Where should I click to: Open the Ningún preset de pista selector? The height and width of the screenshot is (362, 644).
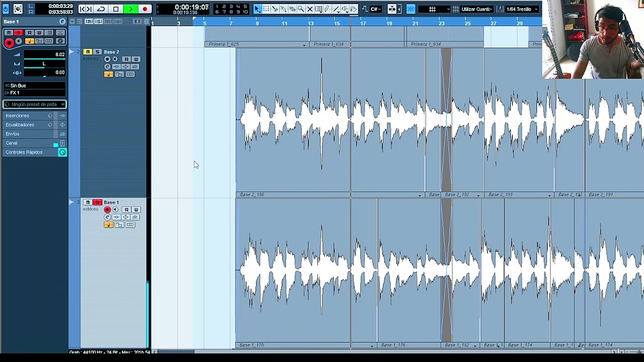pyautogui.click(x=34, y=104)
